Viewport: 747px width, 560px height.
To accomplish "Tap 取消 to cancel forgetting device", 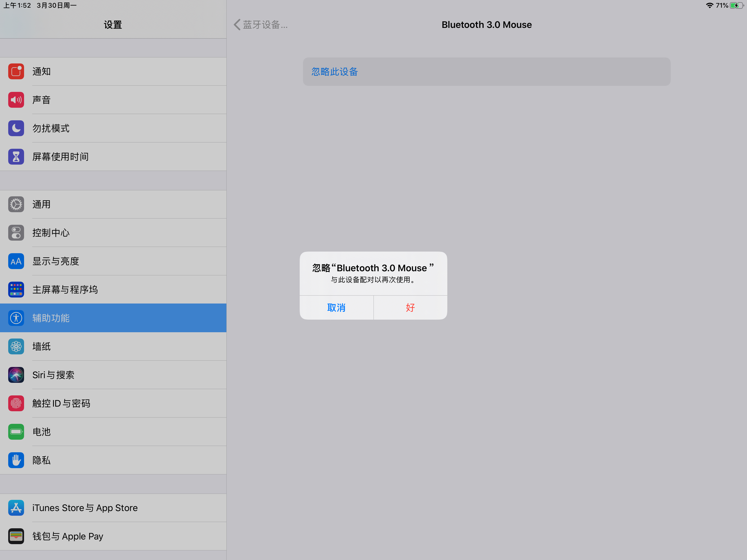I will [x=336, y=307].
